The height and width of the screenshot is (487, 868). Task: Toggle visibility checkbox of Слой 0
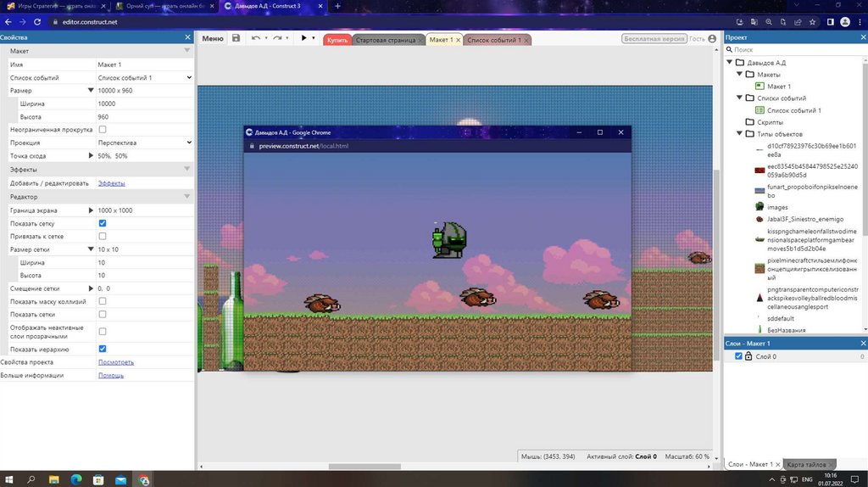(737, 356)
